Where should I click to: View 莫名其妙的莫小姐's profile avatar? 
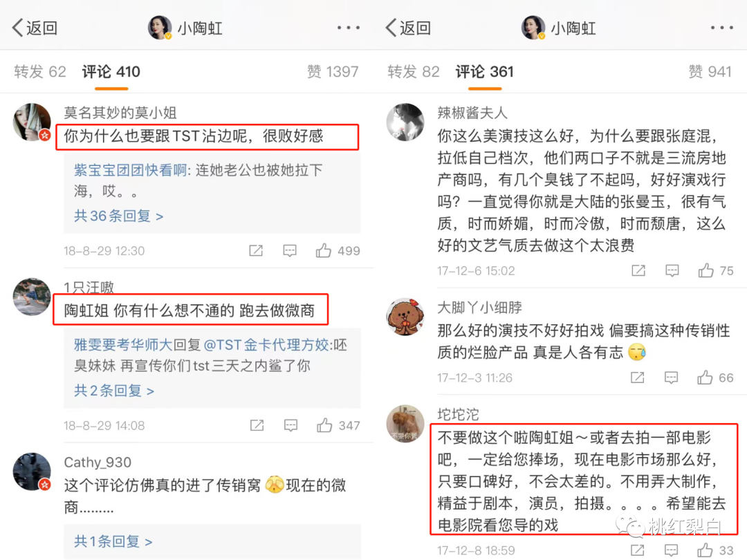pyautogui.click(x=32, y=122)
